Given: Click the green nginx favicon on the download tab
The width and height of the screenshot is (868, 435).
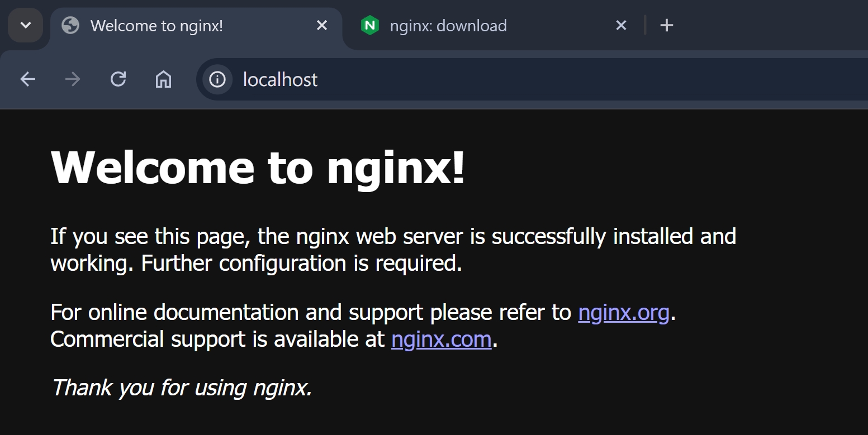Looking at the screenshot, I should 370,25.
